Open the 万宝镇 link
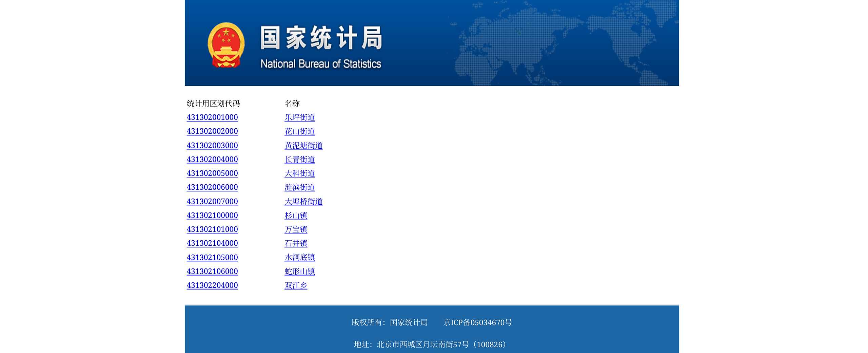 pos(296,229)
